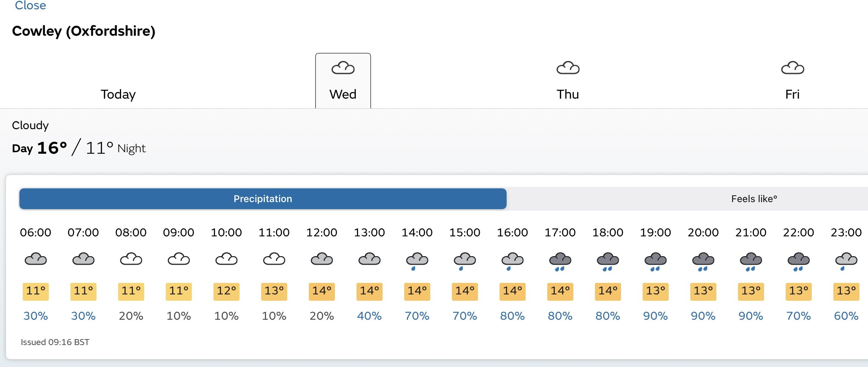Click the 14:00 light rain icon
The height and width of the screenshot is (367, 868).
[417, 261]
